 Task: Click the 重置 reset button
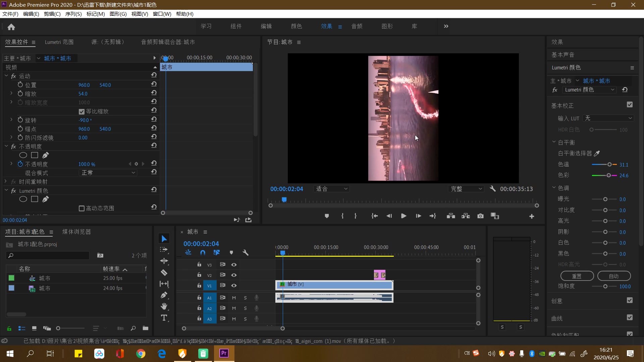pyautogui.click(x=577, y=276)
